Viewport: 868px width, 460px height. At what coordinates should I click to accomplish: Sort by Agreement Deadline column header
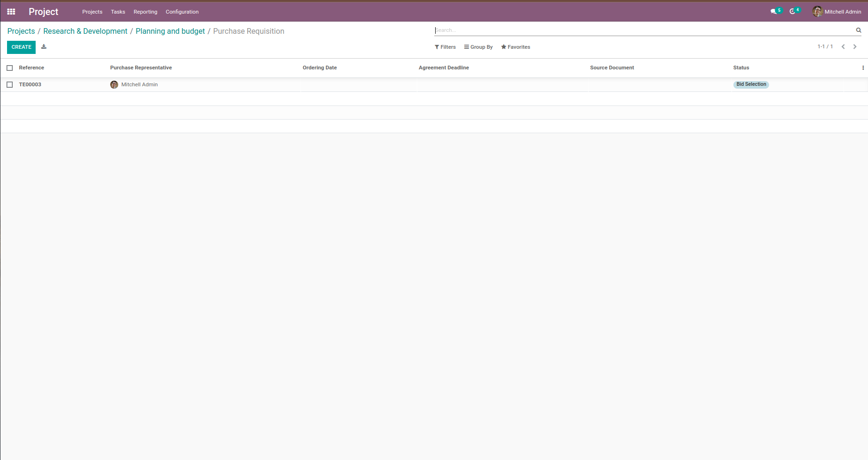[x=444, y=68]
